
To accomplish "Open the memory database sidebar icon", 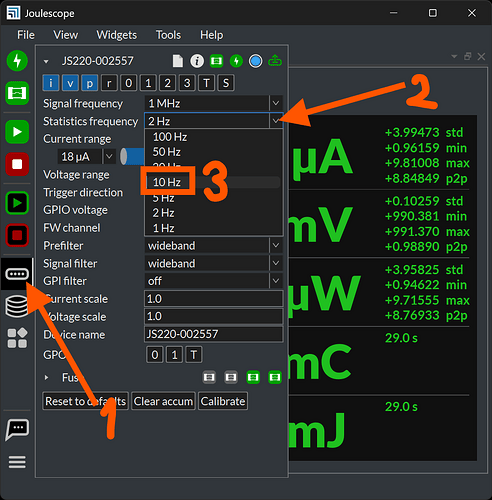I will (17, 306).
